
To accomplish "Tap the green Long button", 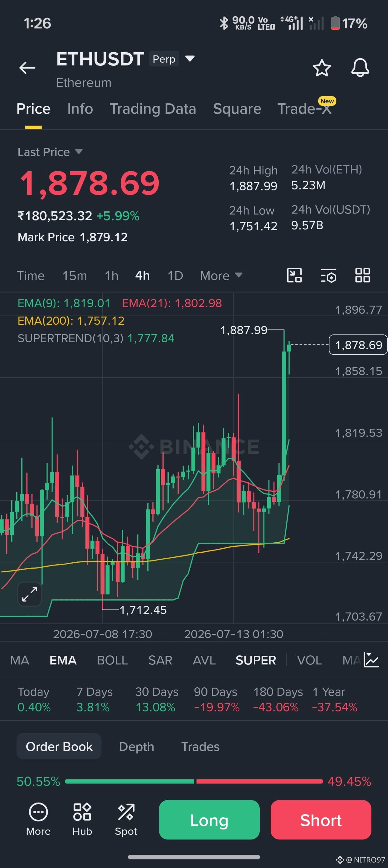I will point(209,820).
